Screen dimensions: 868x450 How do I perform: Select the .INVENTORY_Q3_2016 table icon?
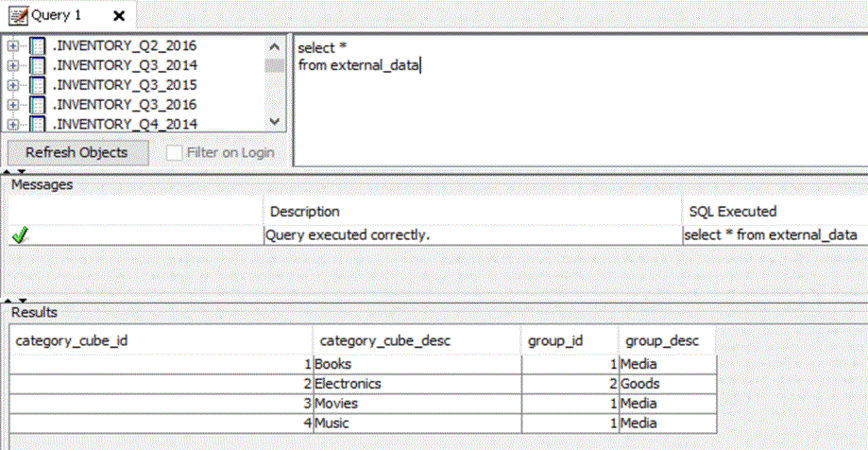click(x=37, y=105)
